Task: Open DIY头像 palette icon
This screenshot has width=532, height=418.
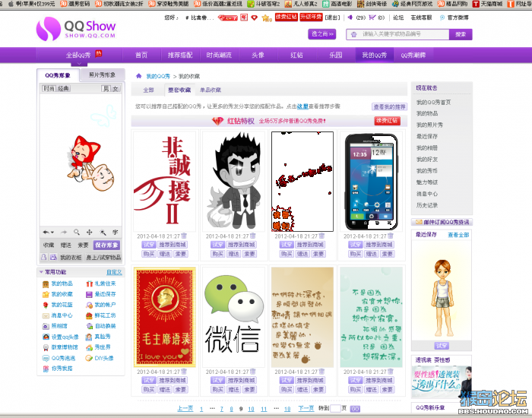Action: (x=89, y=358)
